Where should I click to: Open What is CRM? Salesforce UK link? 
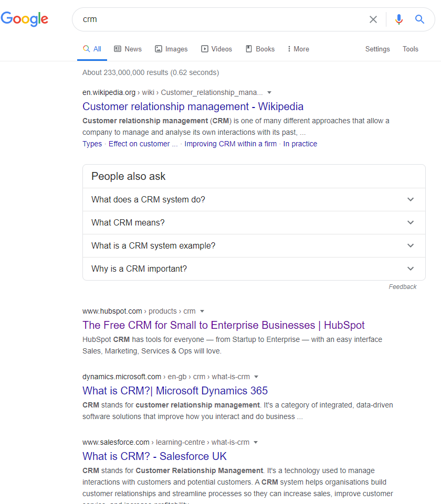pyautogui.click(x=154, y=456)
